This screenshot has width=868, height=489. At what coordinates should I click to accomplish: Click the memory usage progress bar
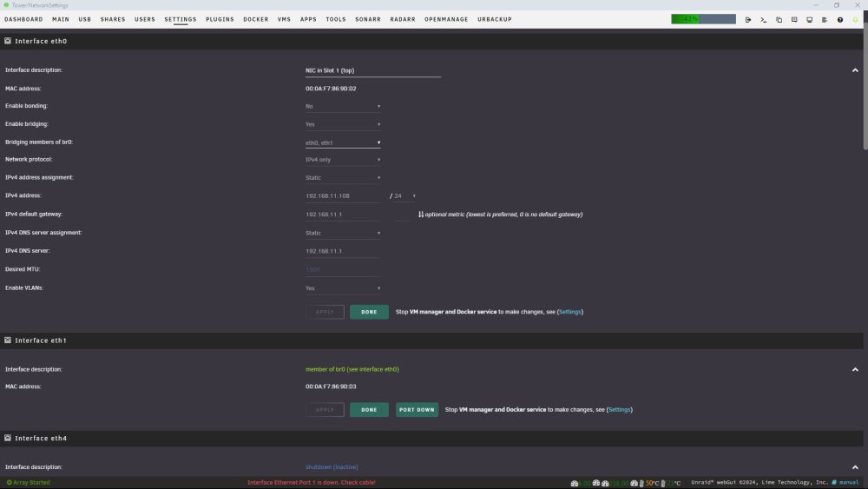point(704,19)
